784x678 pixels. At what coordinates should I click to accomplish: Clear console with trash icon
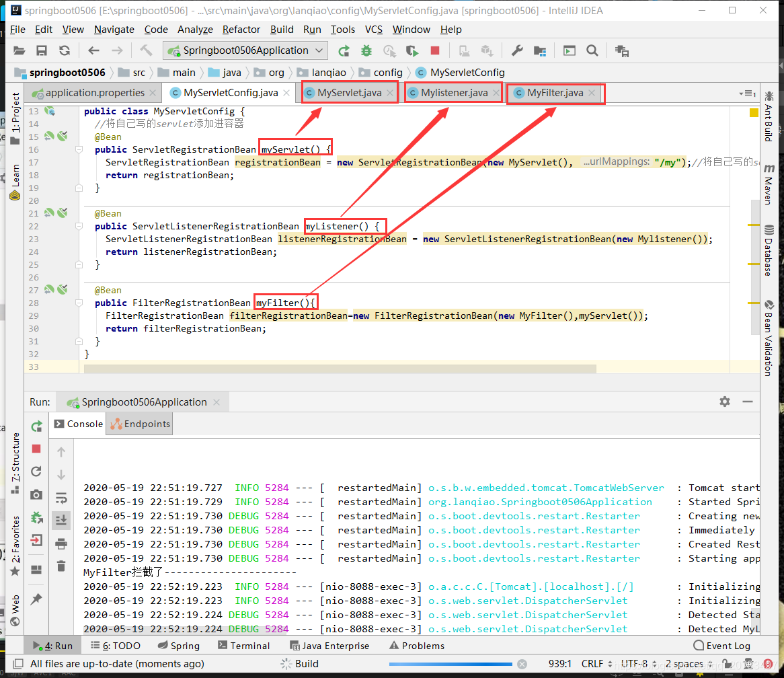(x=61, y=566)
